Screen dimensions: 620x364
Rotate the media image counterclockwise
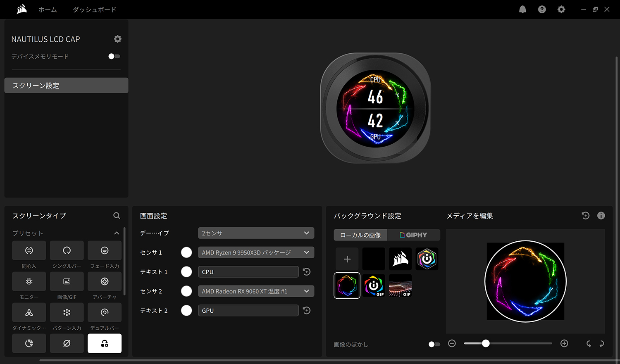(x=589, y=344)
